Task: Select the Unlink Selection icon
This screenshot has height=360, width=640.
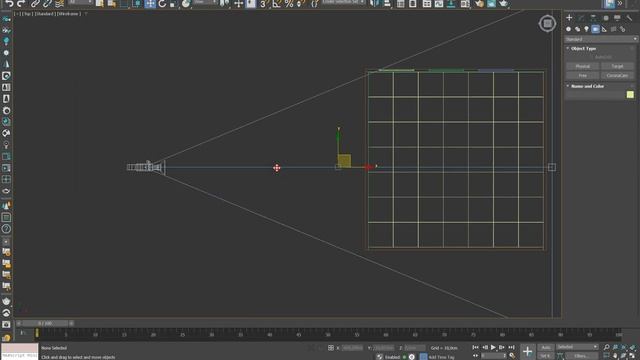Action: 47,4
